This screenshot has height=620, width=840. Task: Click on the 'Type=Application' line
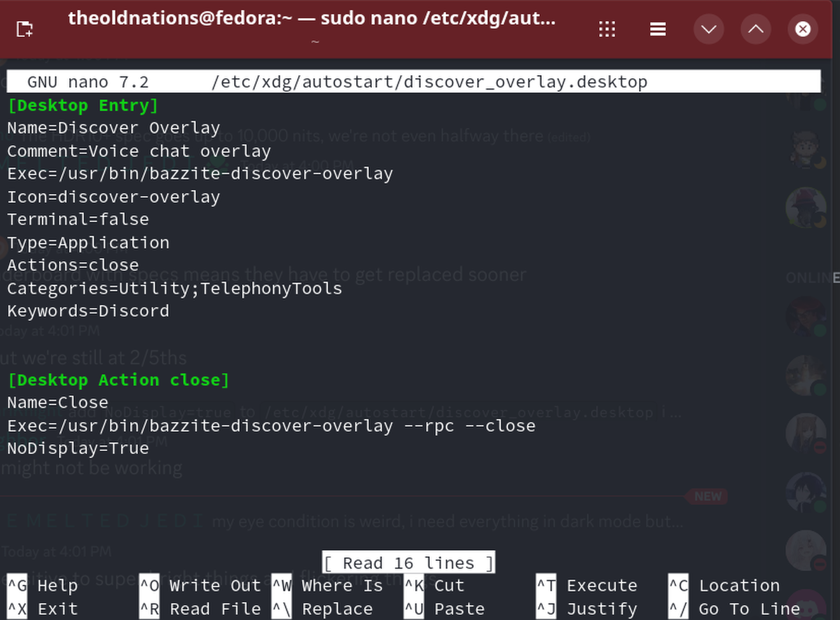click(88, 243)
